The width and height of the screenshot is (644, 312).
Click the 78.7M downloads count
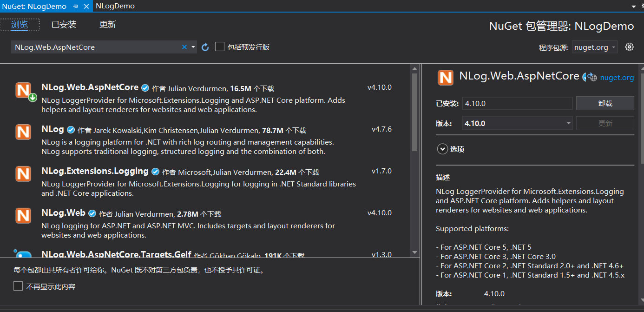click(273, 130)
